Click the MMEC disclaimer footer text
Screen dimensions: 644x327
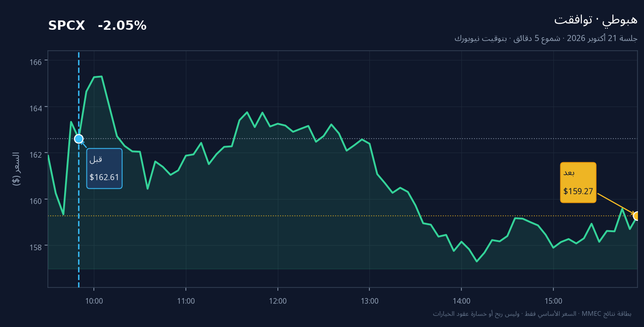[532, 314]
